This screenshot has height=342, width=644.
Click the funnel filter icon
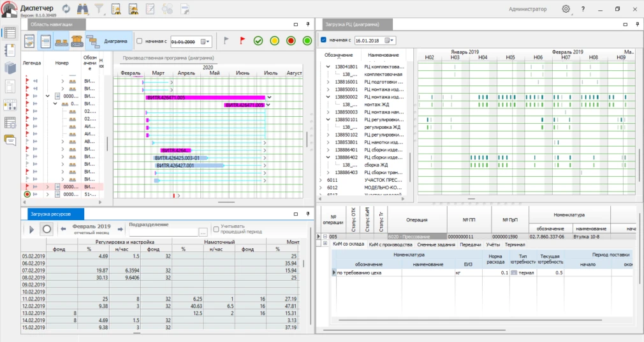[x=99, y=9]
